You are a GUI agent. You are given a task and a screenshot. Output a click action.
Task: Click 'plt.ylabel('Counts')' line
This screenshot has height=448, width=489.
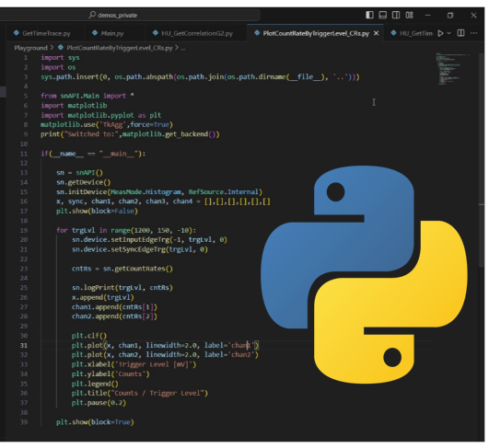(111, 373)
